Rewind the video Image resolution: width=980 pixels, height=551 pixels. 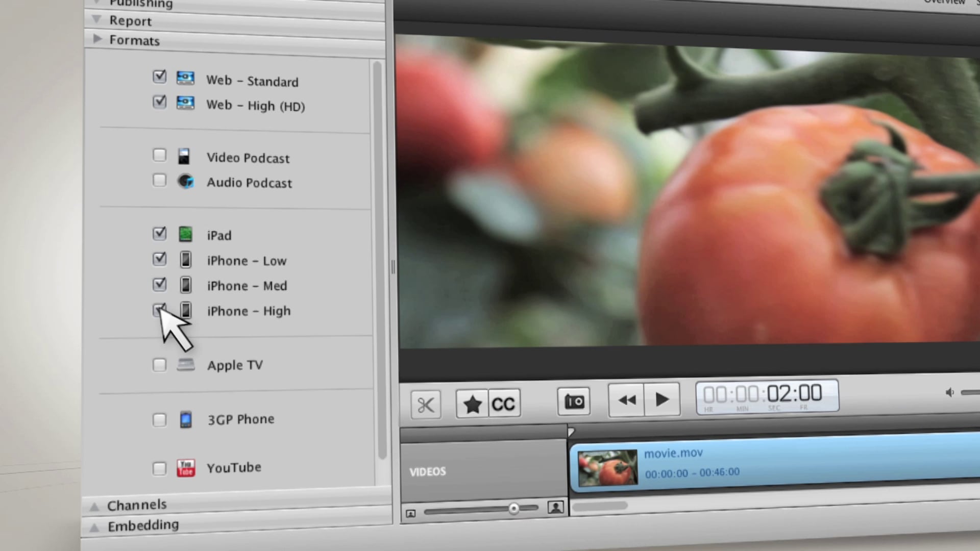[x=627, y=400]
